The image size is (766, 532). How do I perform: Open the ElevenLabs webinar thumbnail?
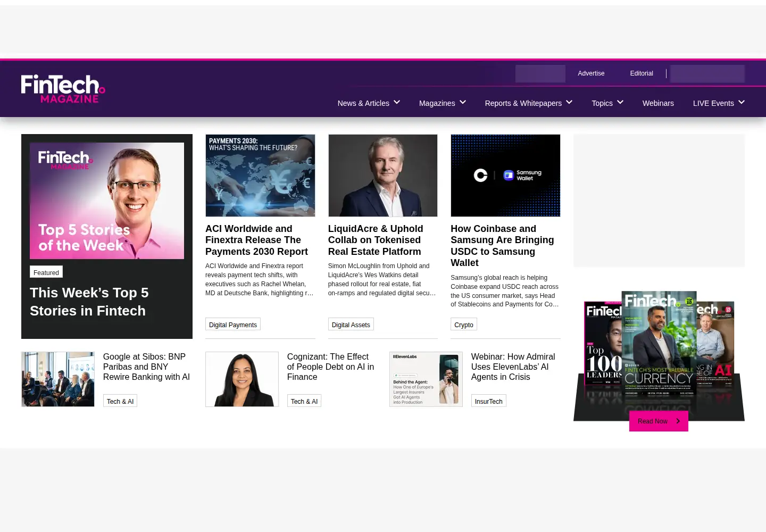(426, 379)
